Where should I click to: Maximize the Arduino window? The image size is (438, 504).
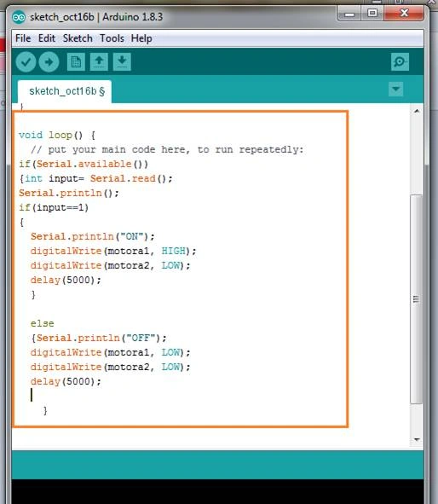372,14
